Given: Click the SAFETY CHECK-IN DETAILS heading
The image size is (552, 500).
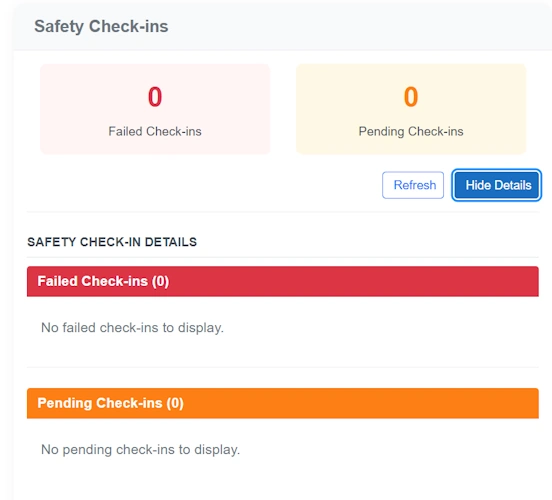Looking at the screenshot, I should click(112, 242).
